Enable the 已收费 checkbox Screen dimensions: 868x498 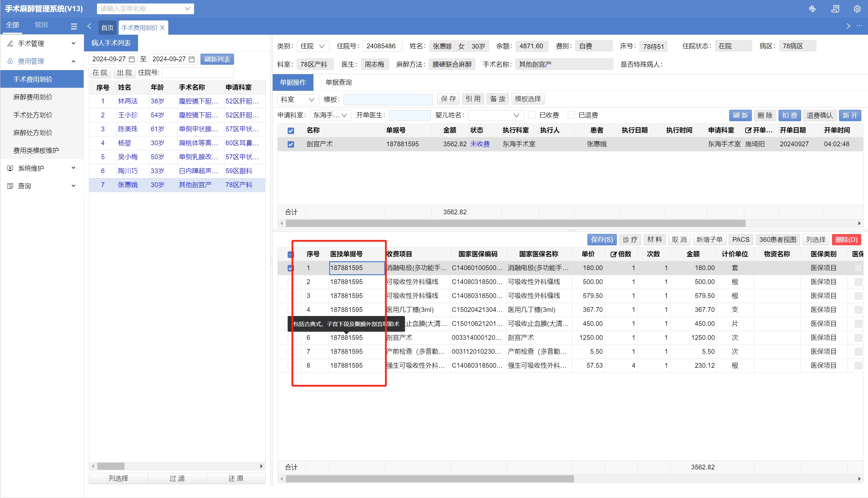[x=532, y=115]
